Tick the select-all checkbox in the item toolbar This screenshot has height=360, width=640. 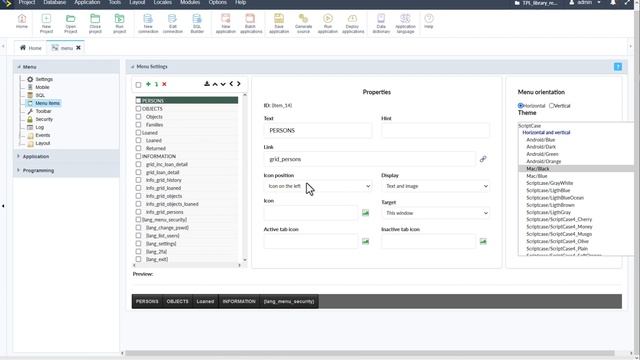tap(138, 84)
